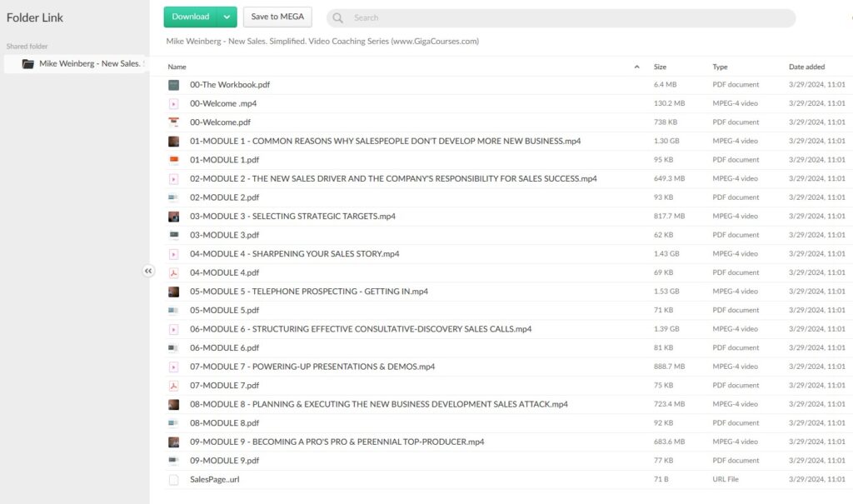Screen dimensions: 853x504
Task: Select 05-MODULE 5 - TELEPHONE PROSPECTING video file
Action: click(x=309, y=292)
